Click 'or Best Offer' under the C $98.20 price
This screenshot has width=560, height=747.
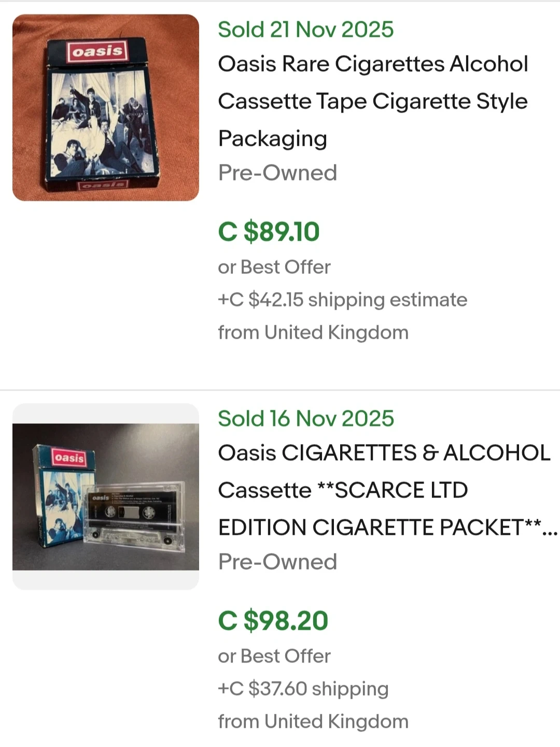click(274, 656)
